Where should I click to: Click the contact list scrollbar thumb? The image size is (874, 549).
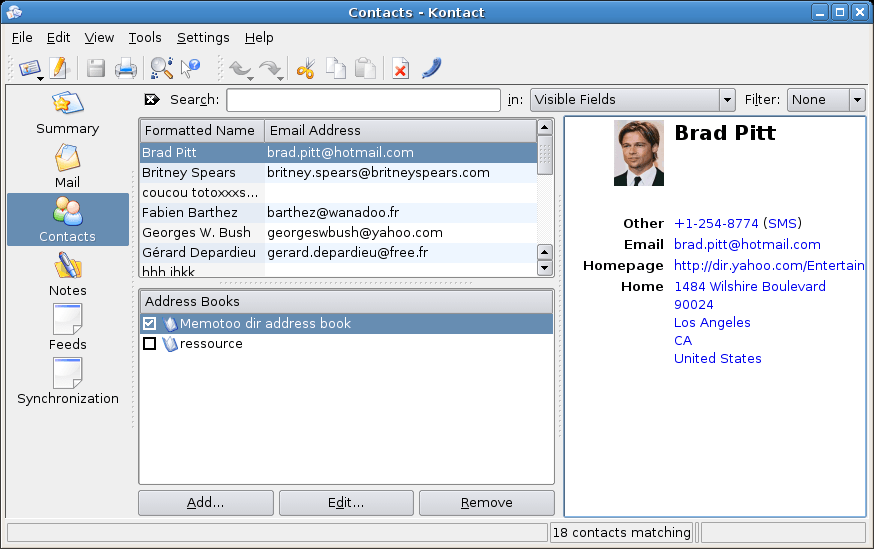point(545,158)
